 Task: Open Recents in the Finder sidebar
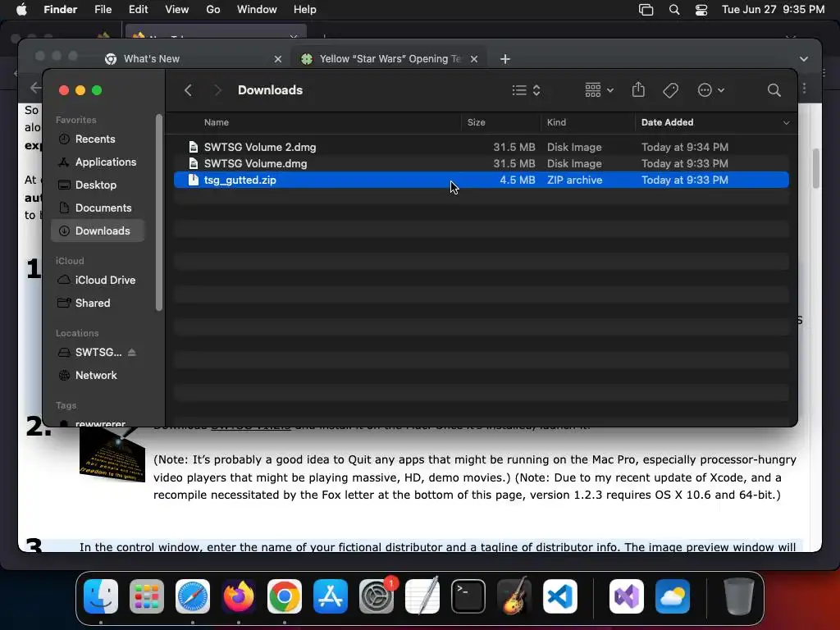click(x=99, y=139)
